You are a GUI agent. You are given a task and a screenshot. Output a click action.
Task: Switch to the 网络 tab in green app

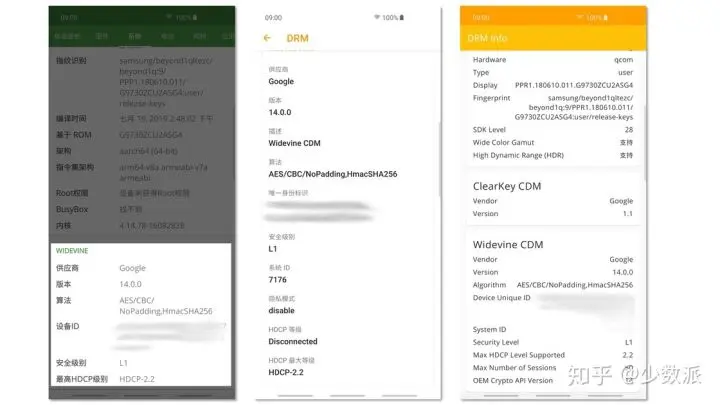point(200,36)
